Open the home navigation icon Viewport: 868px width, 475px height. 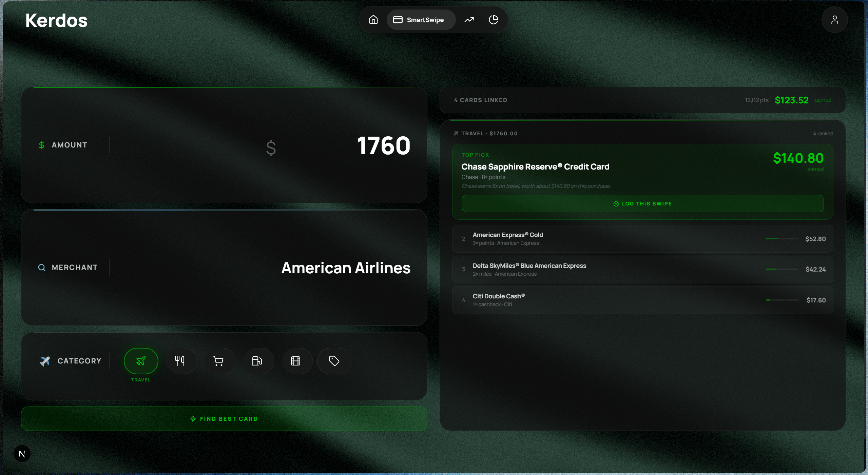[x=373, y=20]
